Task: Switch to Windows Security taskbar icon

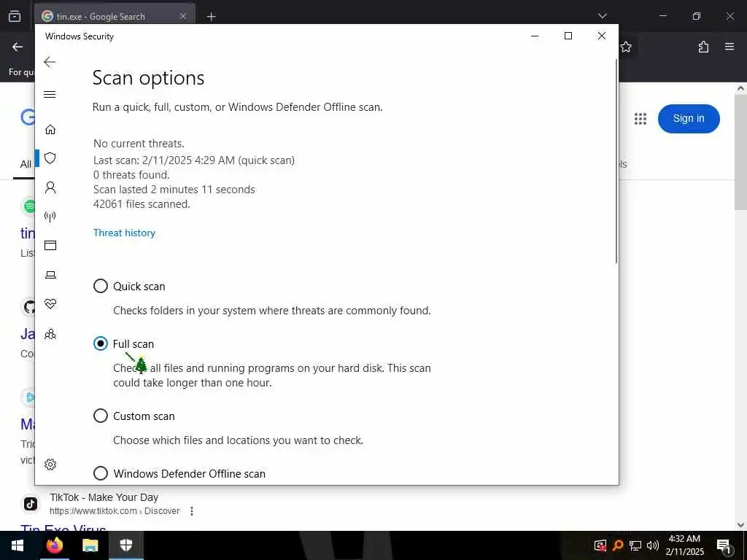Action: point(126,545)
